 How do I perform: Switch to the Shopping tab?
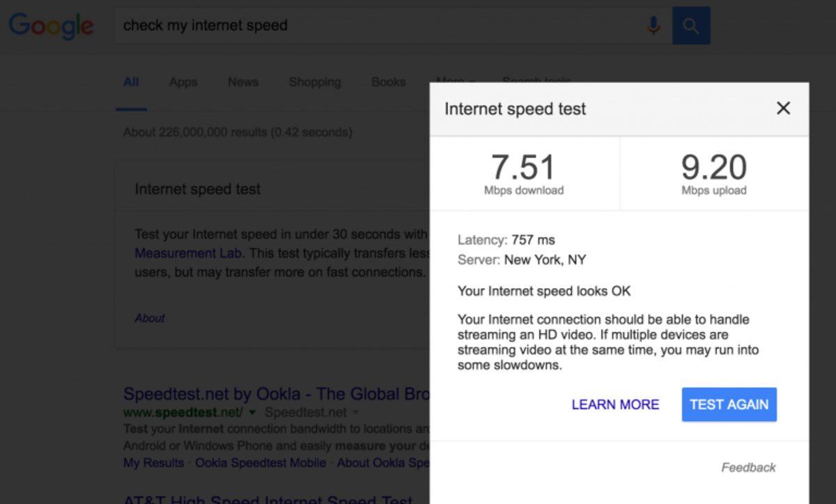pos(314,82)
